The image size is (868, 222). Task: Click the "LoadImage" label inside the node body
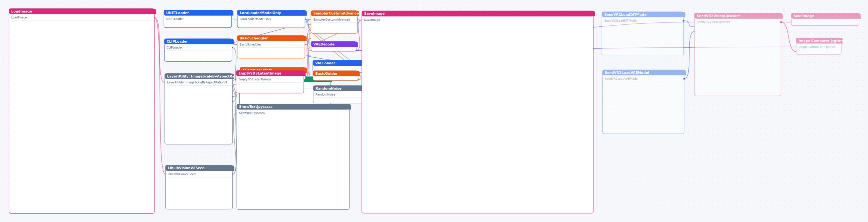click(19, 17)
